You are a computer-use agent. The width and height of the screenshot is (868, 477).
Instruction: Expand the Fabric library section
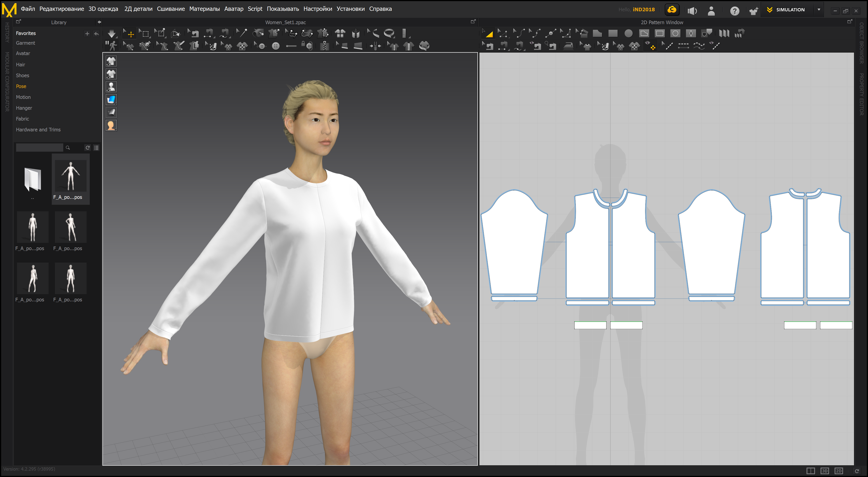(x=22, y=119)
